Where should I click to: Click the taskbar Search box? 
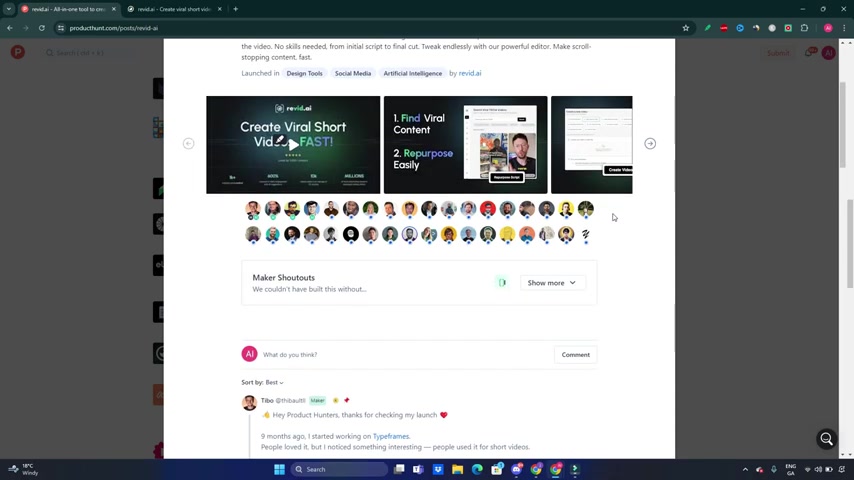pos(339,469)
